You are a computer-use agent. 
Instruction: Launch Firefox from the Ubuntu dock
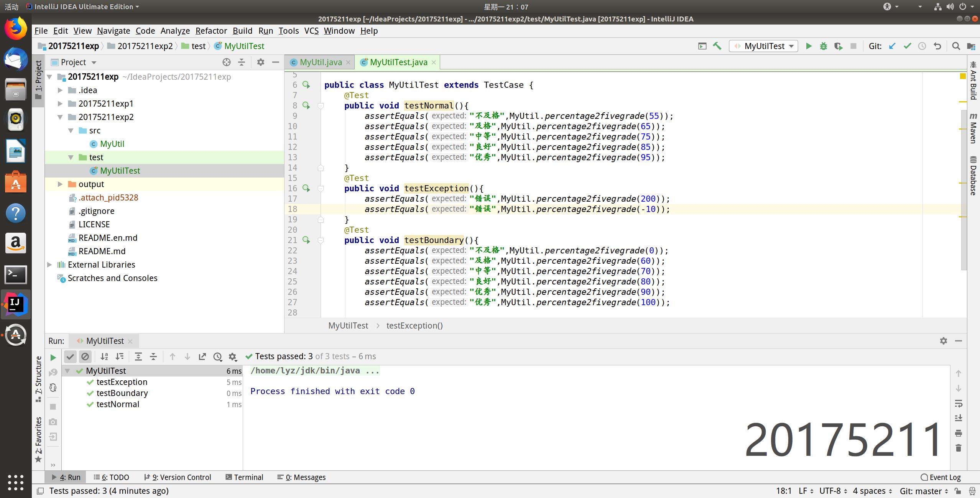click(x=16, y=29)
